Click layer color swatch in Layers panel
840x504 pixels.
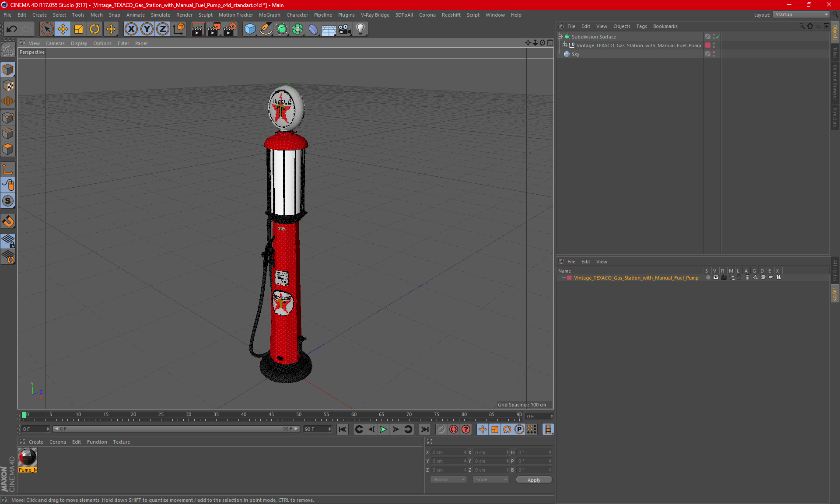[569, 278]
